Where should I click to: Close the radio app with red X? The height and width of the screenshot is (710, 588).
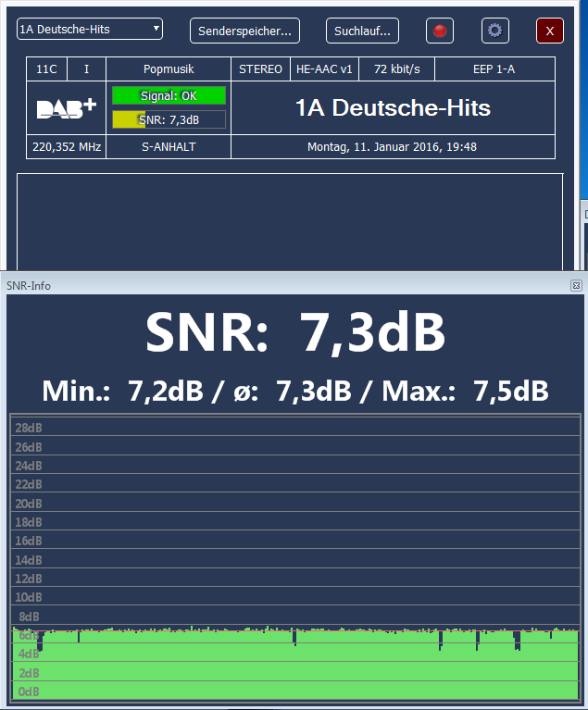pyautogui.click(x=550, y=31)
